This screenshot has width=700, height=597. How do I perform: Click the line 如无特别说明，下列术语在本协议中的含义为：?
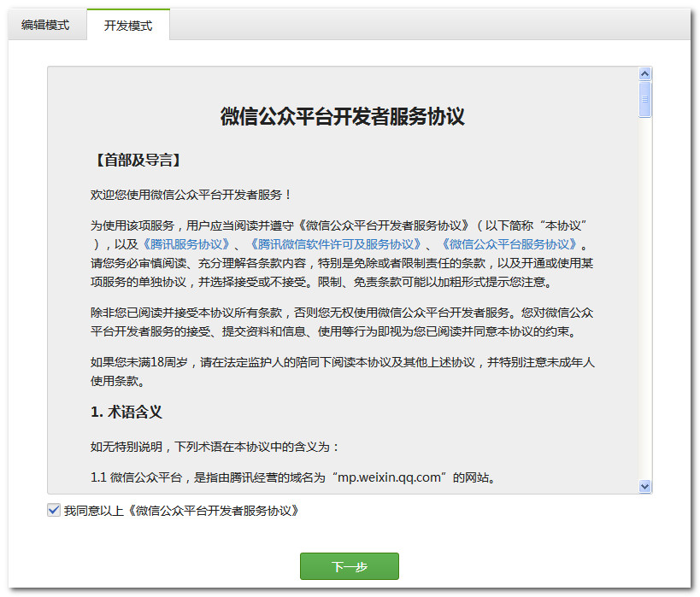(215, 447)
